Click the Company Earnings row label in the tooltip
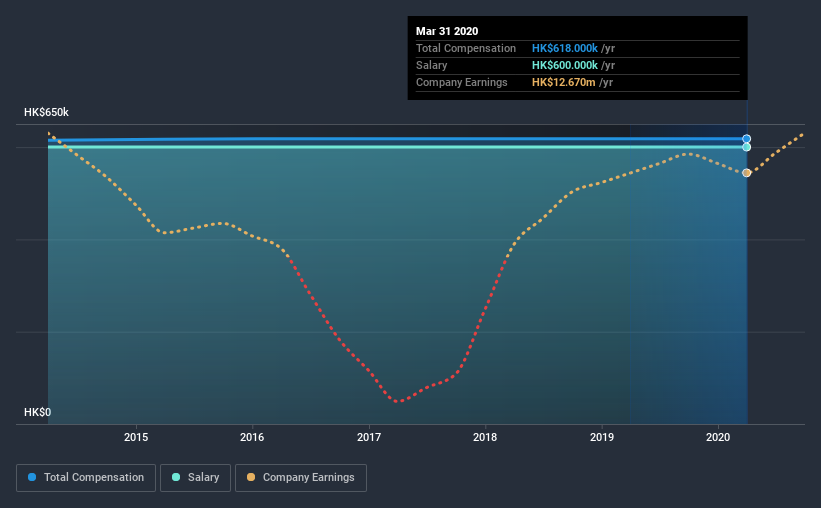 [462, 82]
